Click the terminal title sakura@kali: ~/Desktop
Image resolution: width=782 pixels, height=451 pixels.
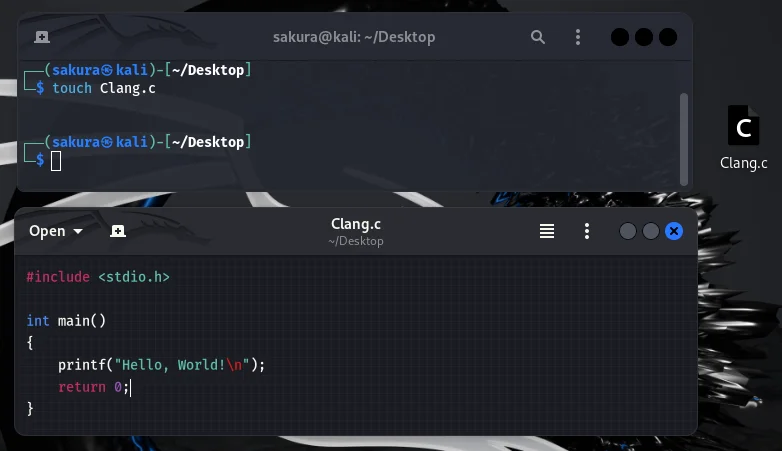[x=354, y=37]
